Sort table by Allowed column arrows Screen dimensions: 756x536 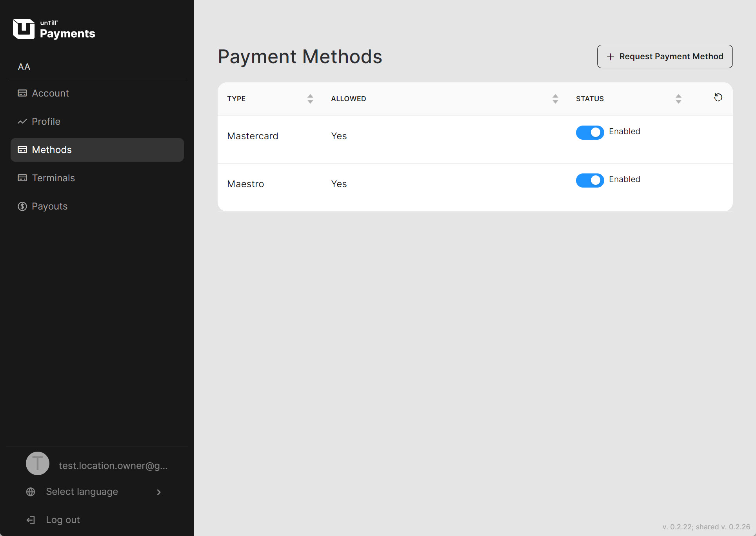[555, 99]
